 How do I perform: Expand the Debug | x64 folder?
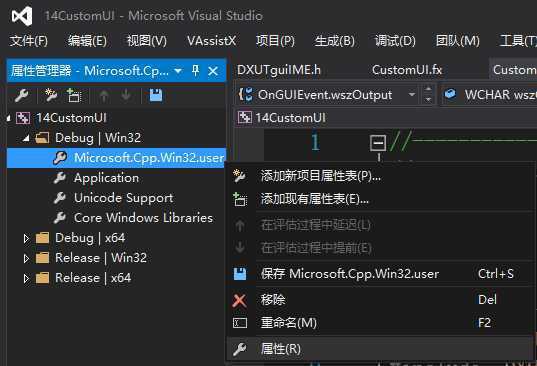(x=26, y=238)
